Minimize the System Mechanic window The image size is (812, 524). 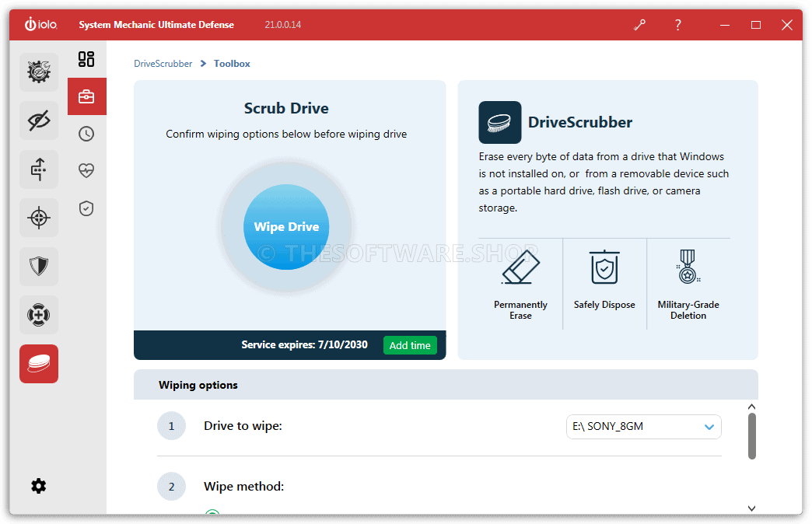725,25
